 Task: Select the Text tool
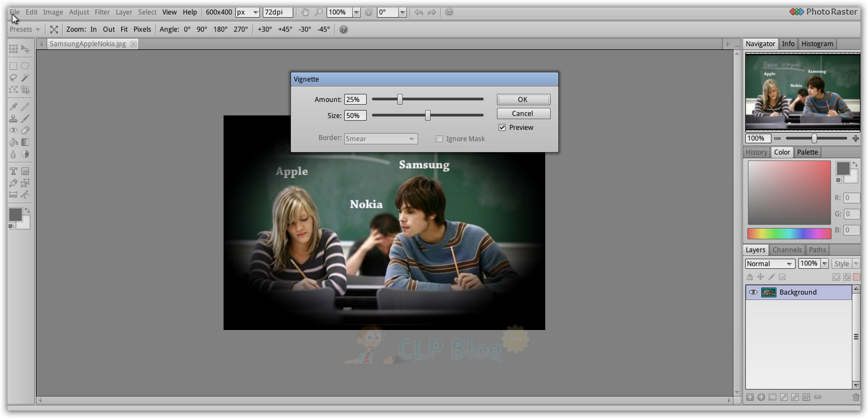click(x=14, y=171)
